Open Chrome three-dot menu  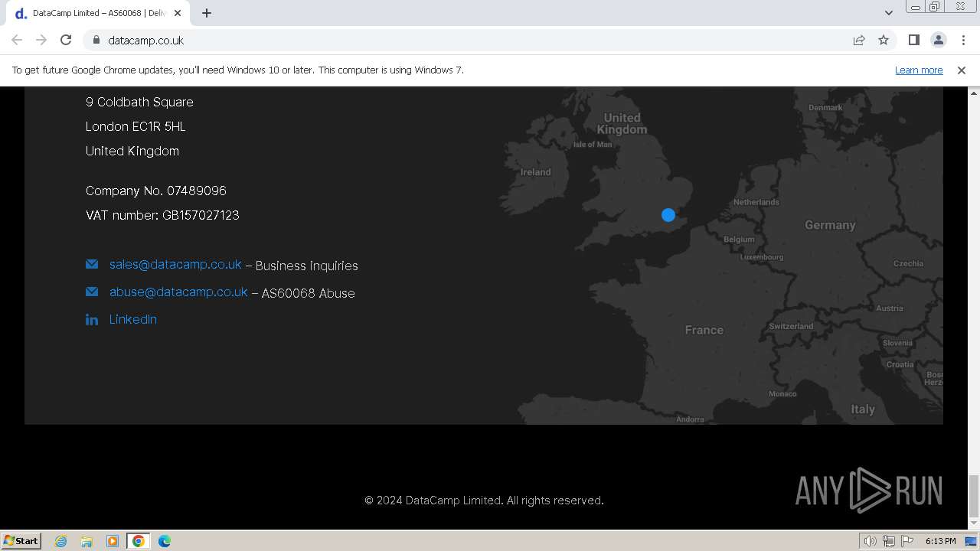[x=963, y=40]
